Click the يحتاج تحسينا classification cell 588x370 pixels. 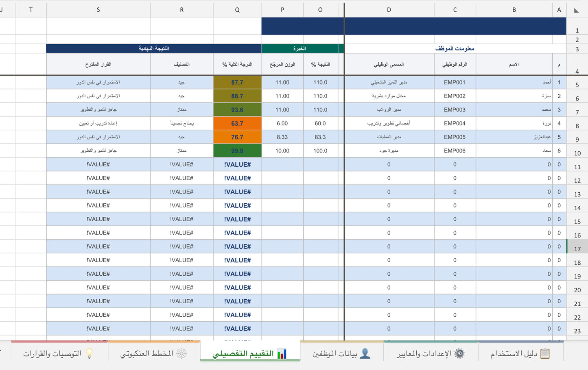tap(181, 123)
